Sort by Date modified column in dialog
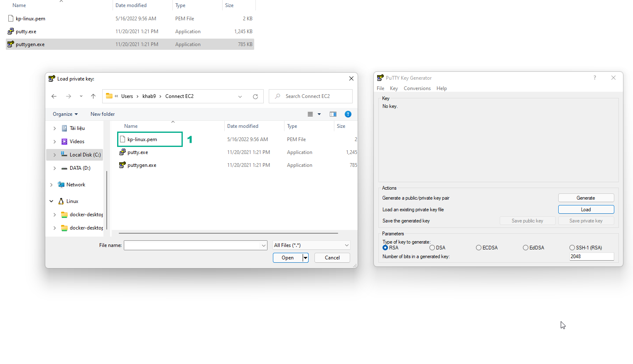 tap(243, 126)
